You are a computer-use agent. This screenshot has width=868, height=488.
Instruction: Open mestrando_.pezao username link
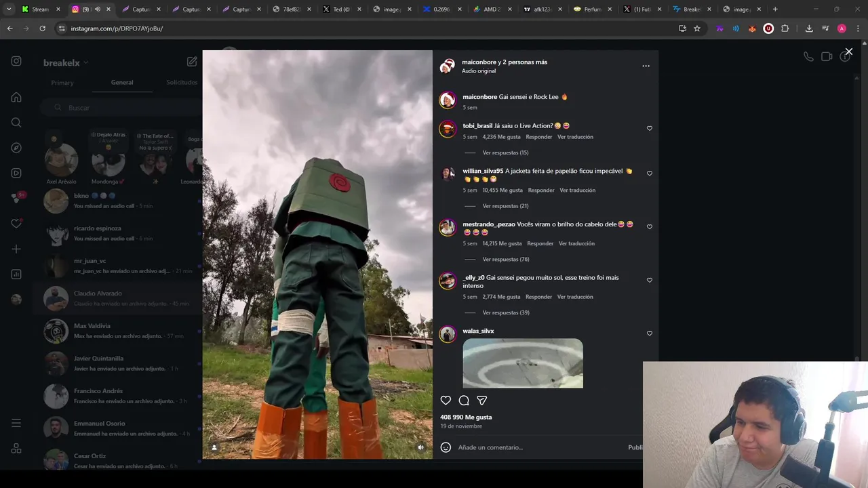pos(489,224)
